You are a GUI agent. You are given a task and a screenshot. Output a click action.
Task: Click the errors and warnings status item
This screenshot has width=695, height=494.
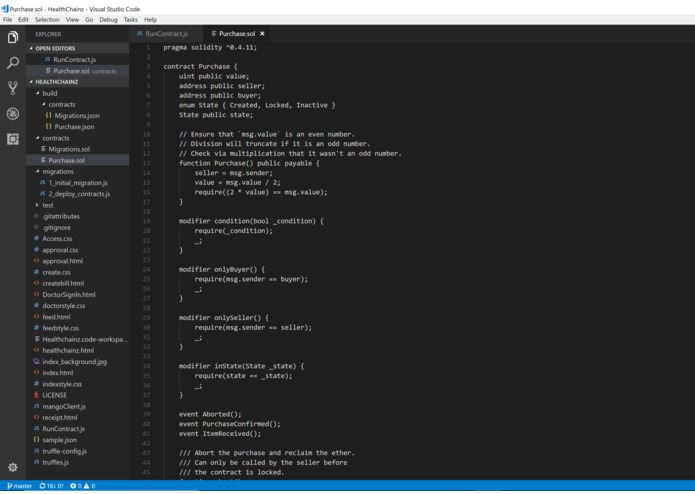click(x=83, y=486)
